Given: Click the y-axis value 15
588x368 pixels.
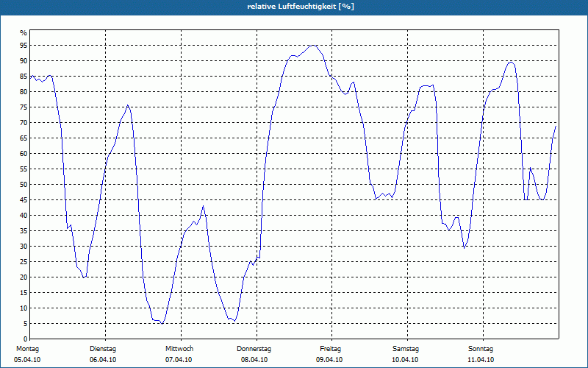Looking at the screenshot, I should [x=24, y=292].
